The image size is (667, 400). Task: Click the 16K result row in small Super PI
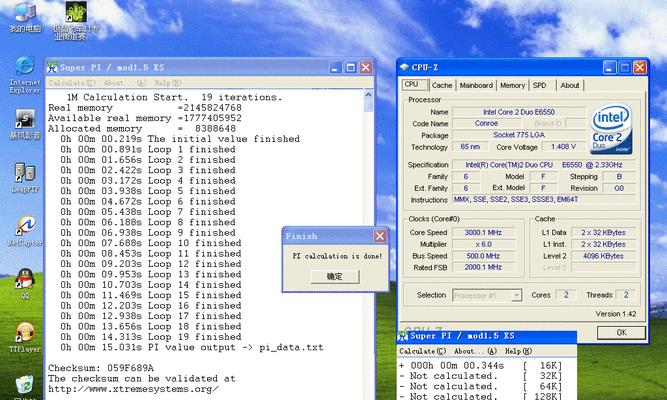(481, 366)
